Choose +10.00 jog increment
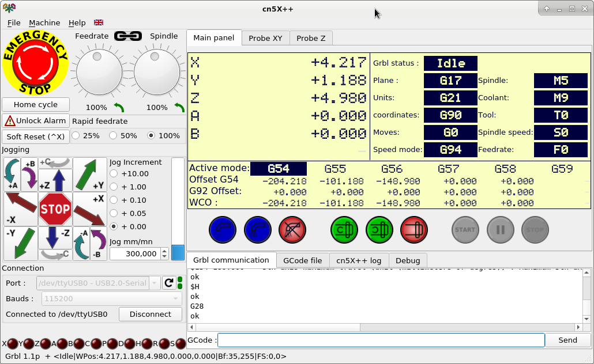This screenshot has width=594, height=364. pos(114,174)
